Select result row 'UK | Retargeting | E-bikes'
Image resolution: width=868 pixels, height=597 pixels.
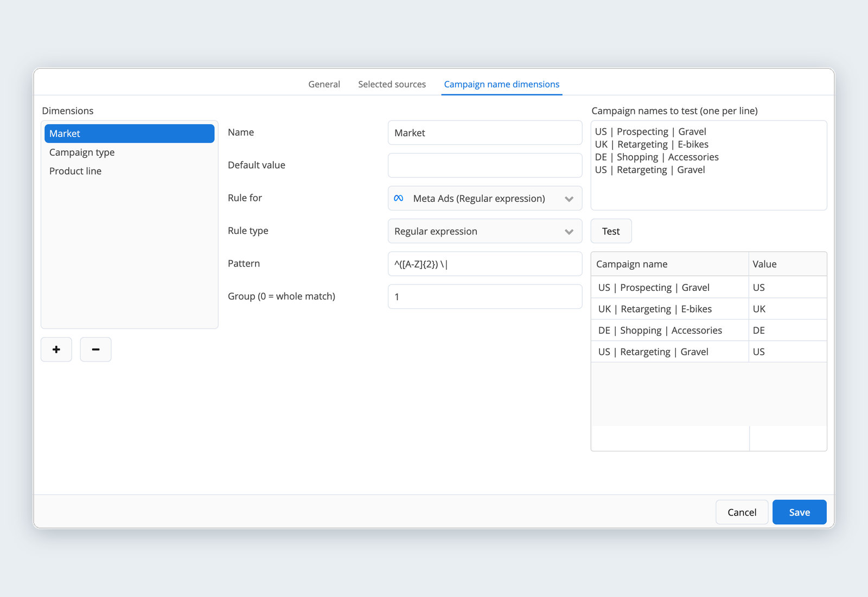pos(709,309)
